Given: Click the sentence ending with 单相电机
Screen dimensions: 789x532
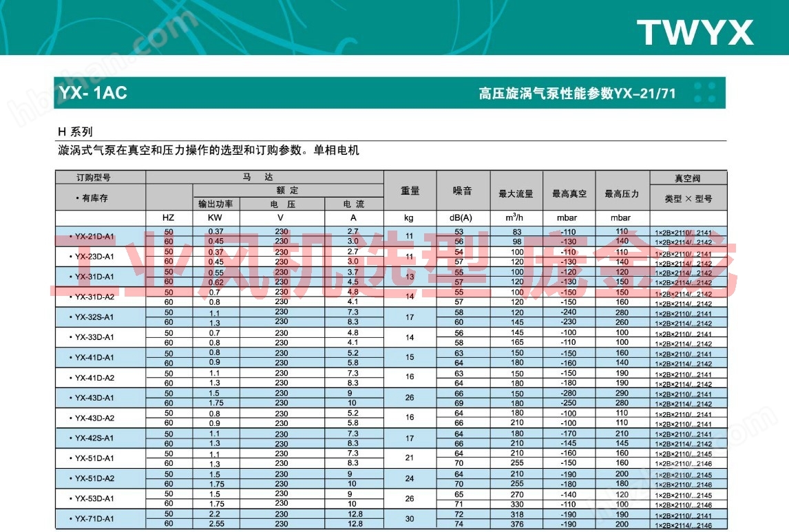Looking at the screenshot, I should (x=209, y=150).
